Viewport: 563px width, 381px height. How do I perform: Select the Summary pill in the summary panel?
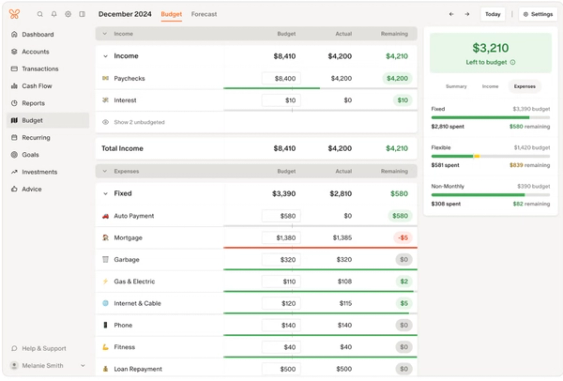[456, 86]
